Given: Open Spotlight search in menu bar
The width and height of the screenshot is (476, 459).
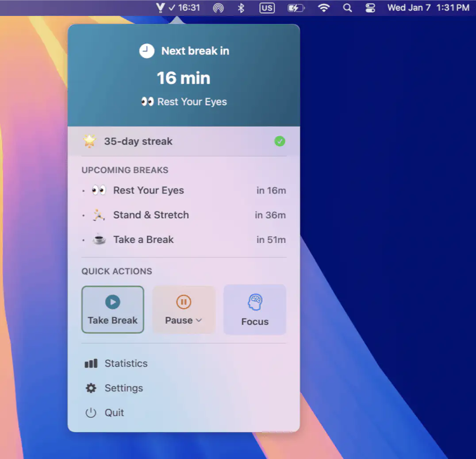Looking at the screenshot, I should pyautogui.click(x=348, y=8).
